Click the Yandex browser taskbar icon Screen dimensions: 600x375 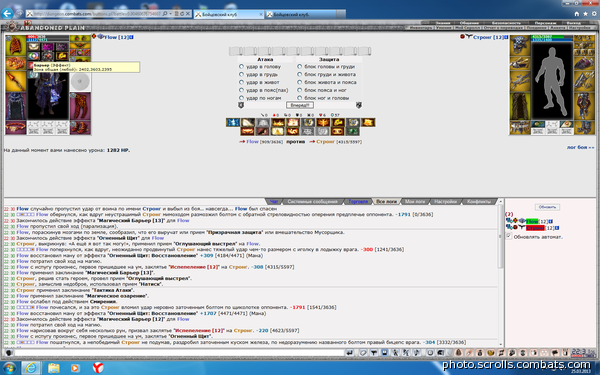(x=98, y=368)
